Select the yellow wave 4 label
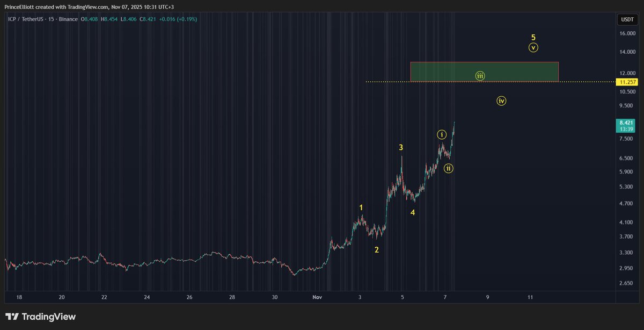The width and height of the screenshot is (644, 330). pyautogui.click(x=413, y=212)
